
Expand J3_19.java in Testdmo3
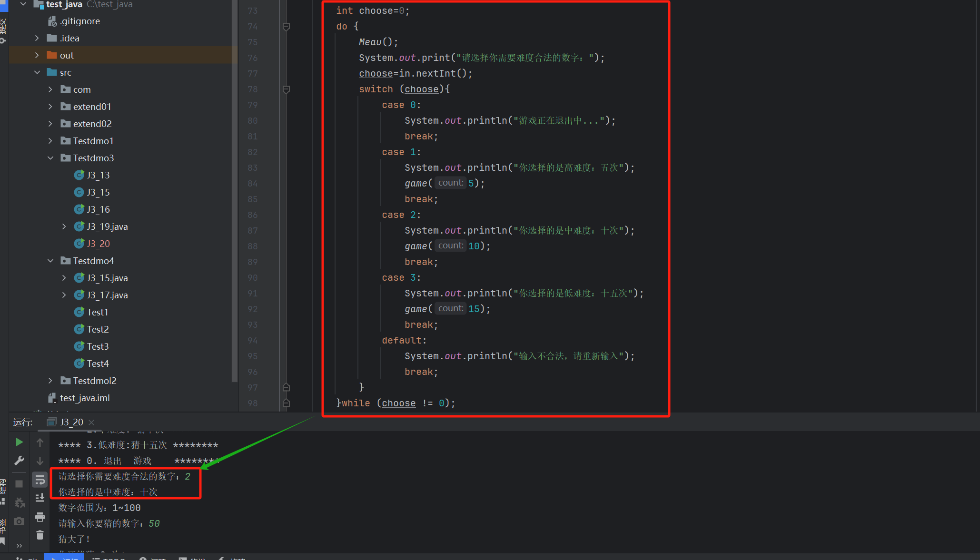tap(64, 226)
